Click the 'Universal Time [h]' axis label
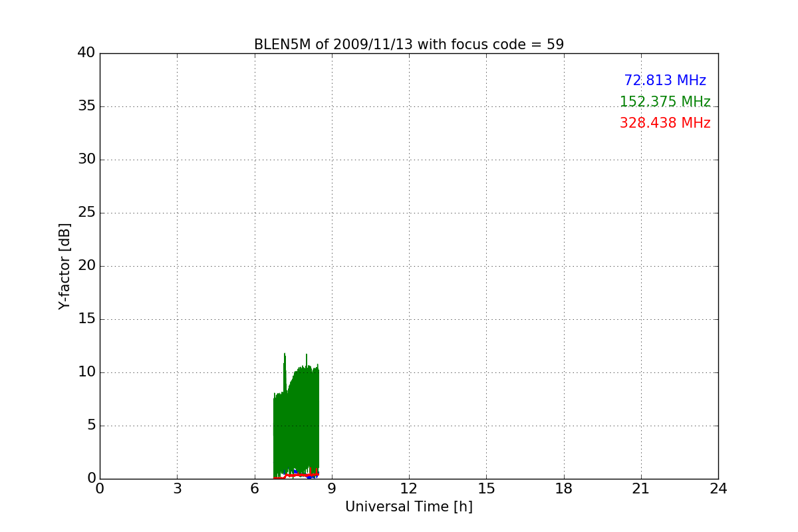The height and width of the screenshot is (532, 798). pos(409,507)
